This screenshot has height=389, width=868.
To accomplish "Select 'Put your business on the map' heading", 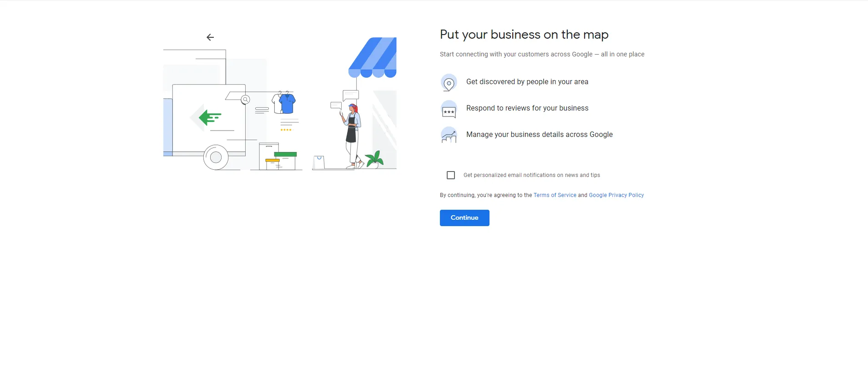I will (524, 35).
